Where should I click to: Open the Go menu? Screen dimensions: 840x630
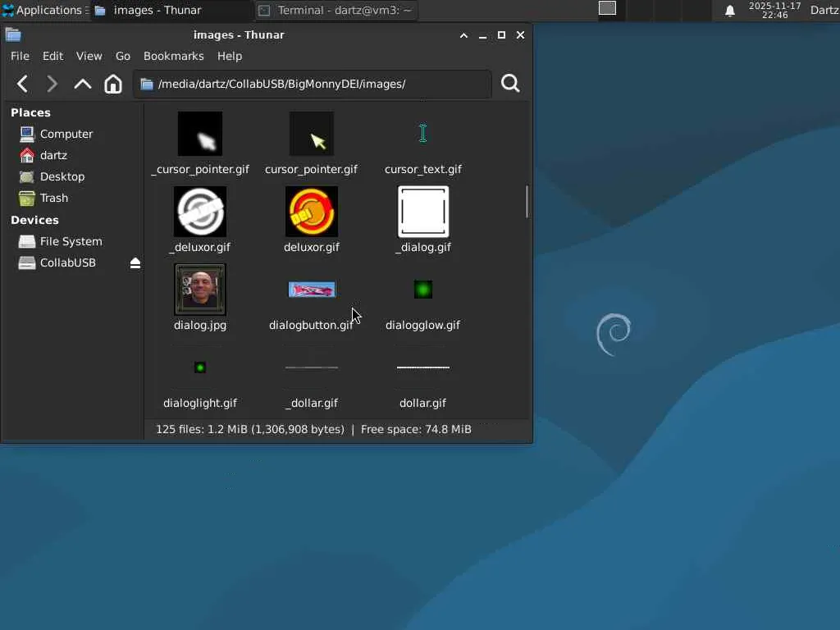(123, 57)
